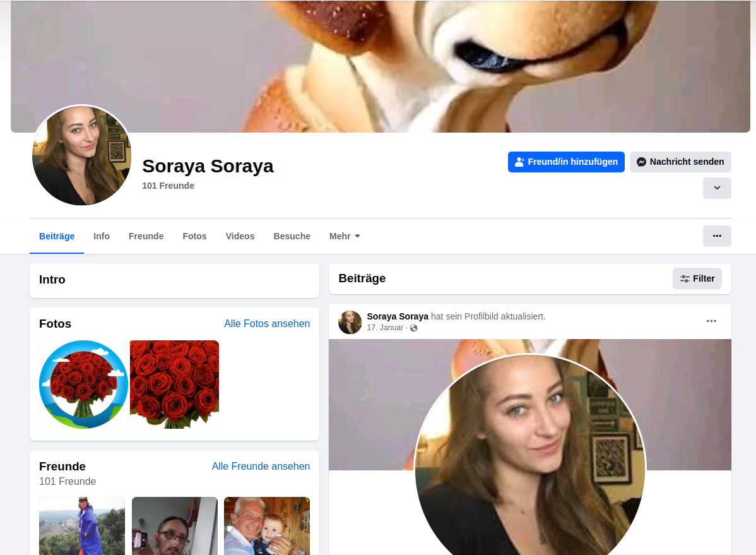Open the Freunde tab
This screenshot has height=555, width=756.
(x=146, y=236)
